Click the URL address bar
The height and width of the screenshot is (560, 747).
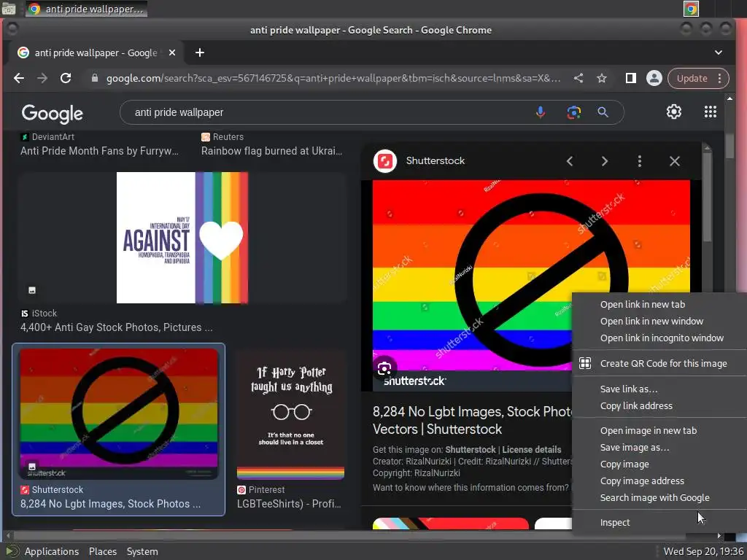333,78
